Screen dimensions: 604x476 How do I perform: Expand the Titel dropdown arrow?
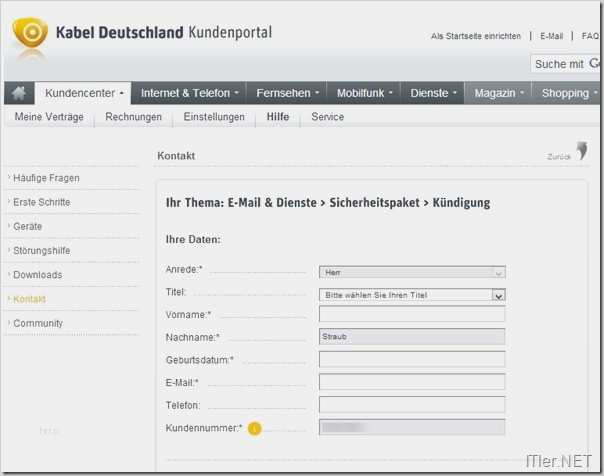pyautogui.click(x=498, y=296)
